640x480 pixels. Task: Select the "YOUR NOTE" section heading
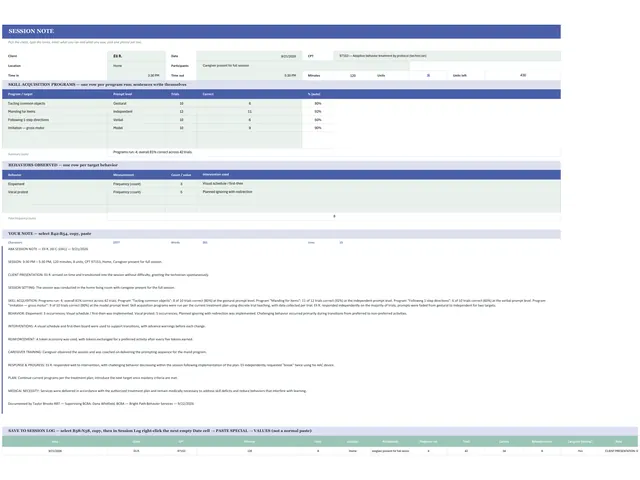pyautogui.click(x=281, y=234)
